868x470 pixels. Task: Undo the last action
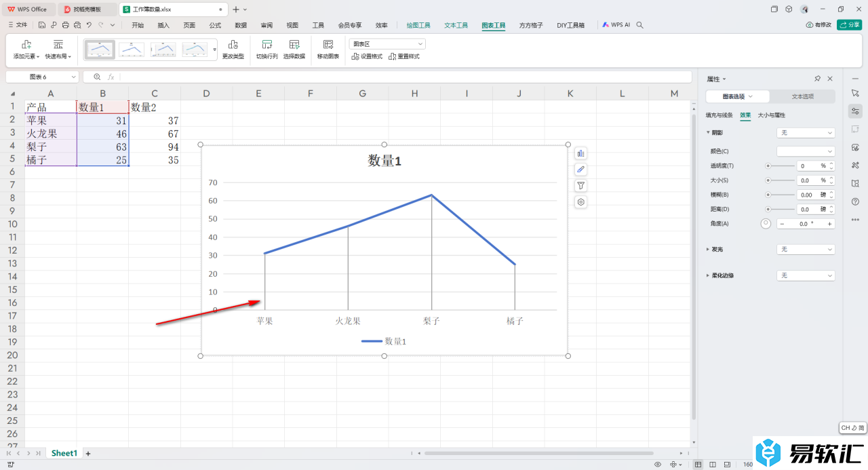89,25
